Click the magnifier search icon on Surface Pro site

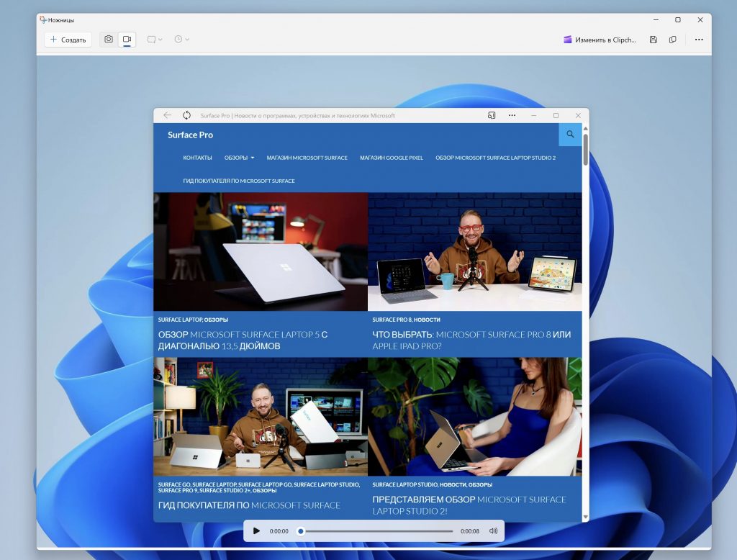[570, 135]
